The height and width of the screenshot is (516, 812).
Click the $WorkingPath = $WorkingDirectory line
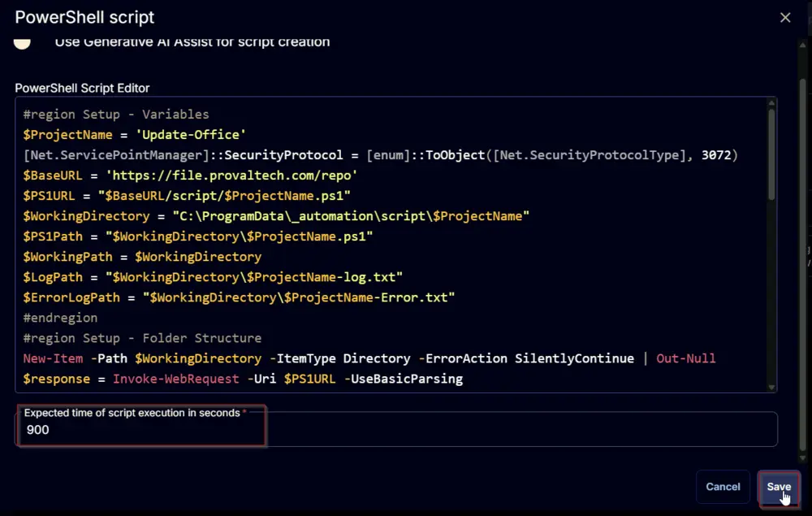coord(142,257)
